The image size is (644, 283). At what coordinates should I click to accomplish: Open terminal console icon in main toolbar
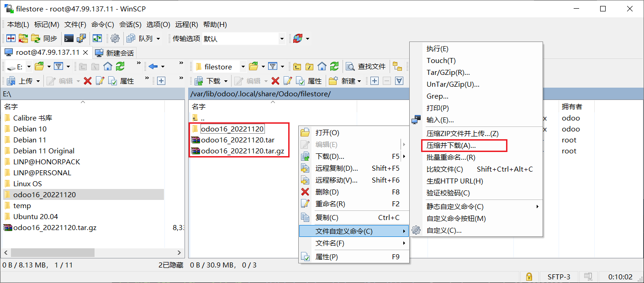click(x=69, y=39)
